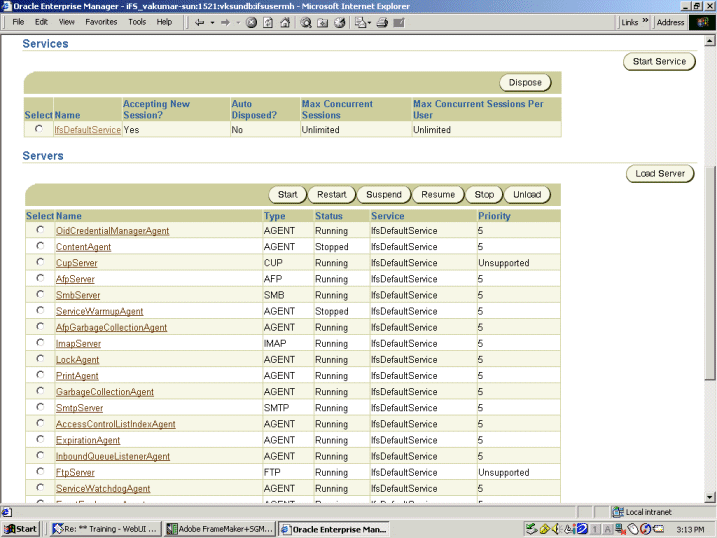Click the Suspend button
The image size is (717, 538).
[384, 195]
